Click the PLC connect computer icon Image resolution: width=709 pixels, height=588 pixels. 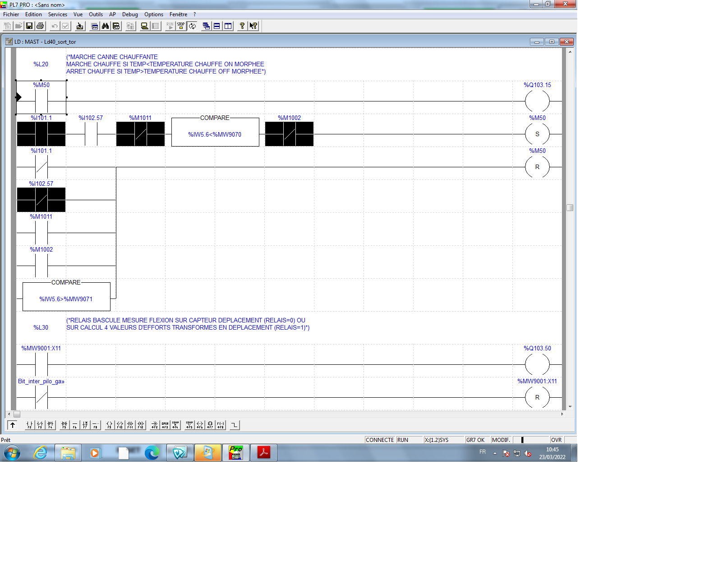coord(144,26)
